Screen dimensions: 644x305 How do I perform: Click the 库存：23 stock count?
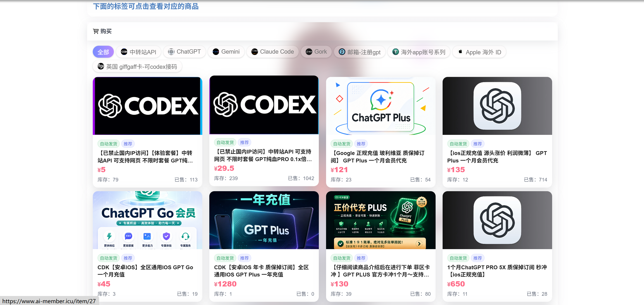pos(341,180)
